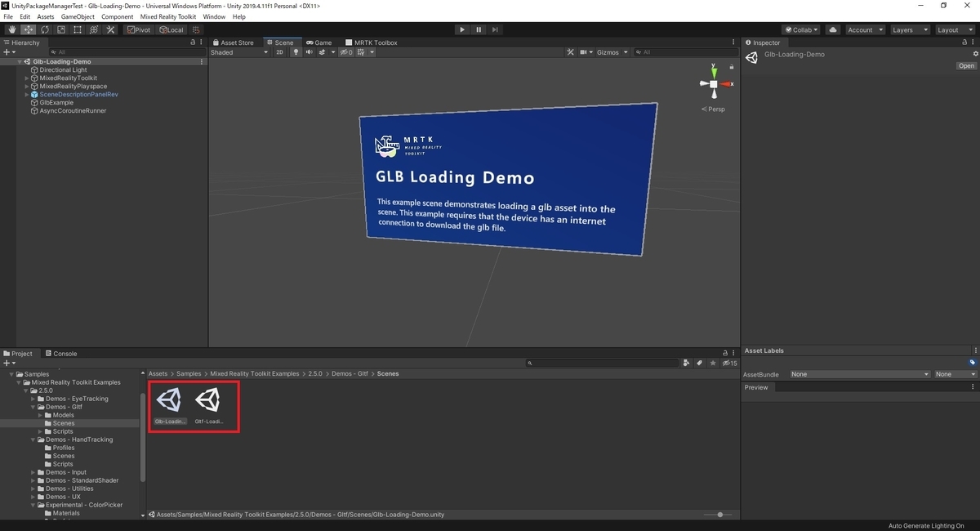This screenshot has height=531, width=980.
Task: Click Demos - Gltf in breadcrumb path
Action: [x=350, y=373]
